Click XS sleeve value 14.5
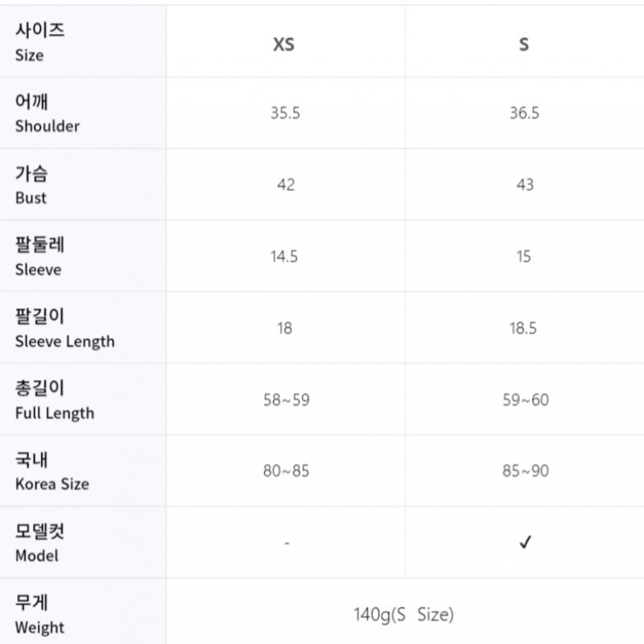The width and height of the screenshot is (644, 644). pos(284,257)
